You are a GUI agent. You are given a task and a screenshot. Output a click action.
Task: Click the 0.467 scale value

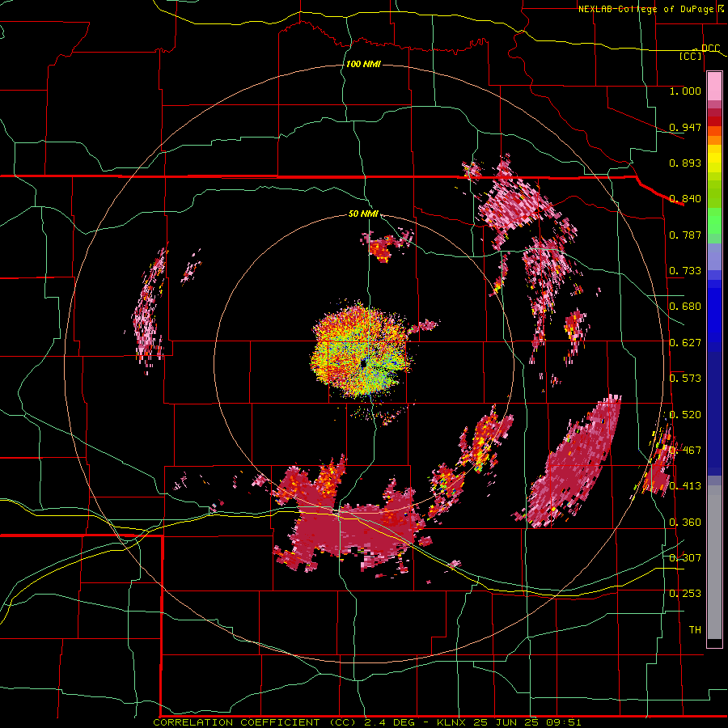(x=685, y=451)
